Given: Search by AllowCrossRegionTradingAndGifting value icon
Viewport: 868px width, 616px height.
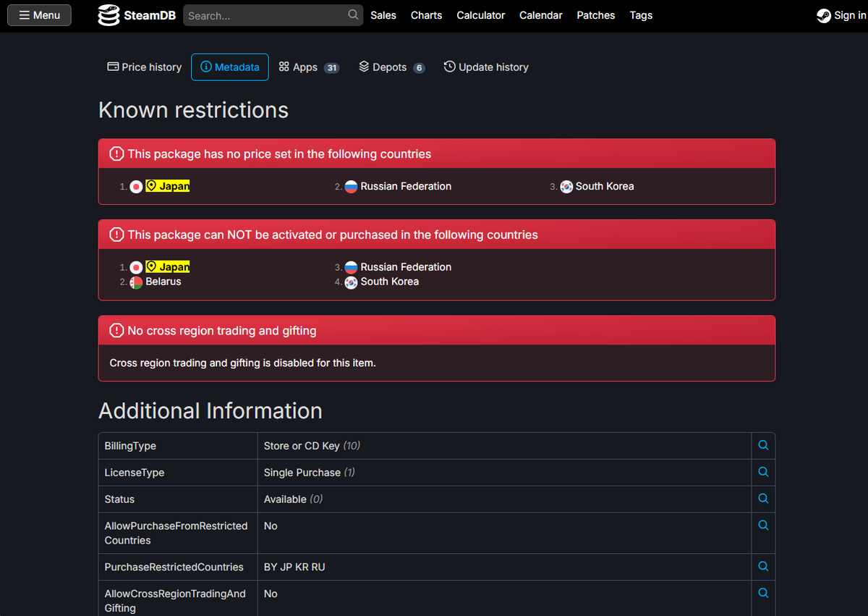Looking at the screenshot, I should [x=763, y=593].
